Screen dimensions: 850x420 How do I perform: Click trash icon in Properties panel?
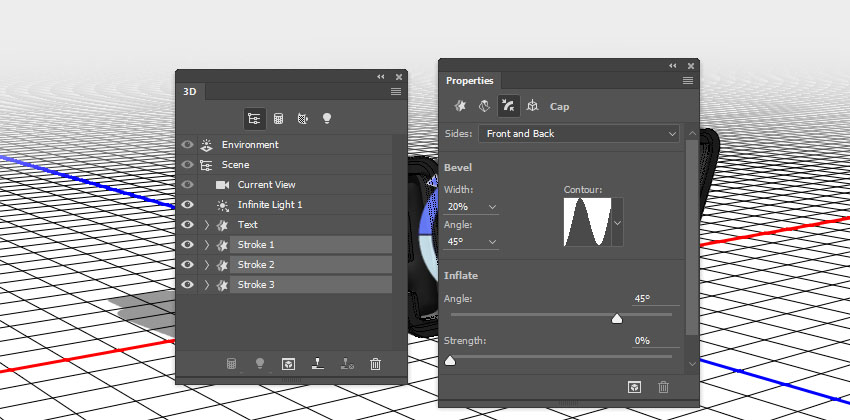point(664,387)
